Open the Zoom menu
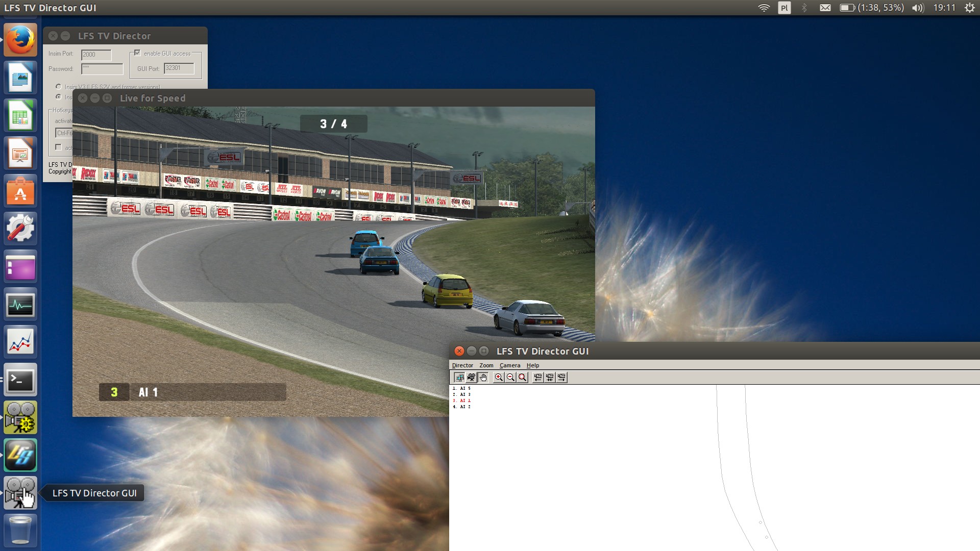Viewport: 980px width, 551px height. coord(486,365)
